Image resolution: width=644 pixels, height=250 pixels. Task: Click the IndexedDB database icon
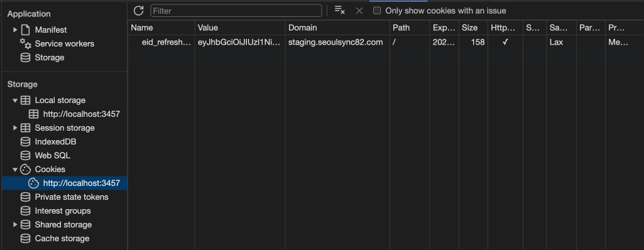point(26,141)
